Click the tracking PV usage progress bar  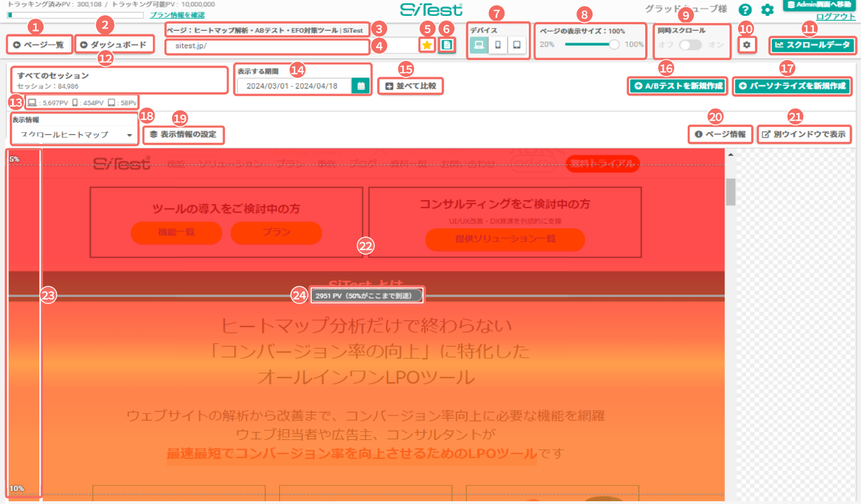click(75, 15)
